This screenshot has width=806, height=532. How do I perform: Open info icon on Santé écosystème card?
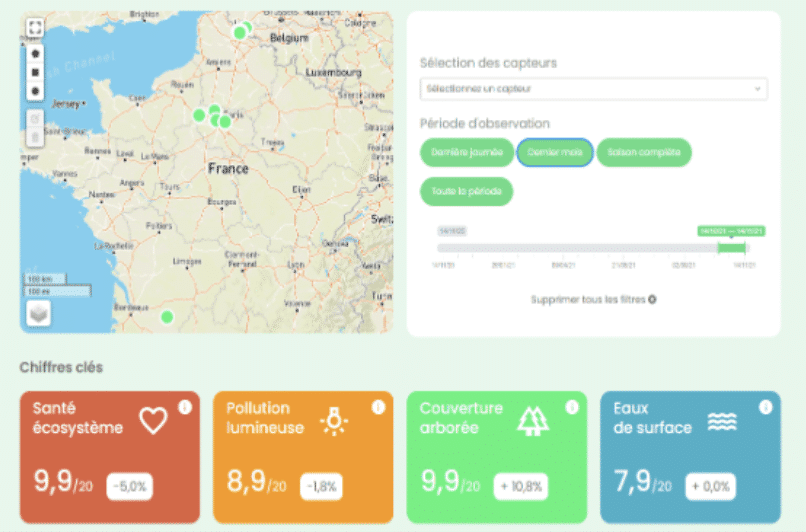[x=184, y=407]
